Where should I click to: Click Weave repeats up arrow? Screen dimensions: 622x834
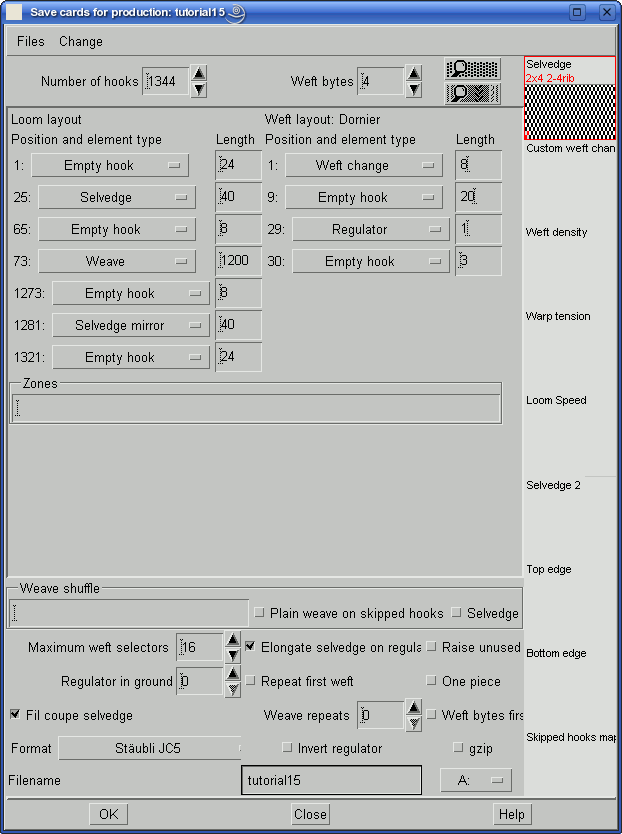413,708
